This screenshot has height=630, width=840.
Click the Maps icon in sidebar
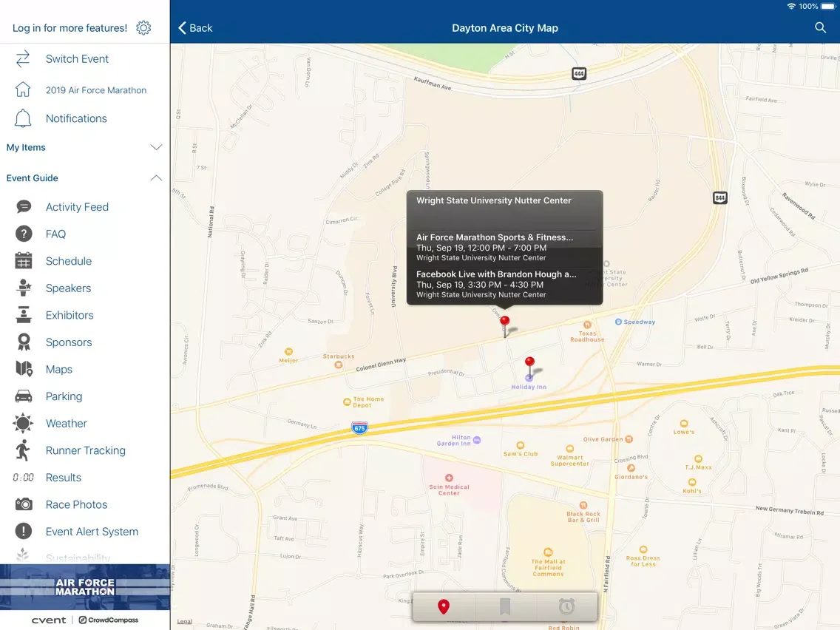tap(24, 369)
